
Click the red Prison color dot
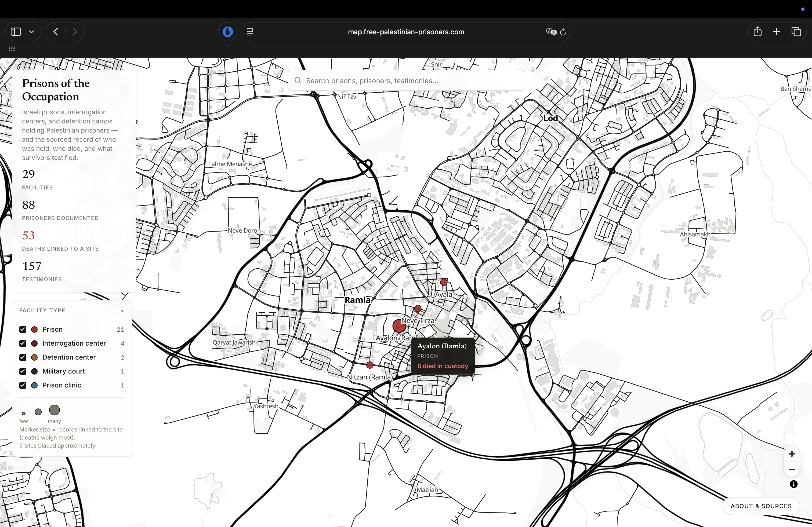[34, 329]
